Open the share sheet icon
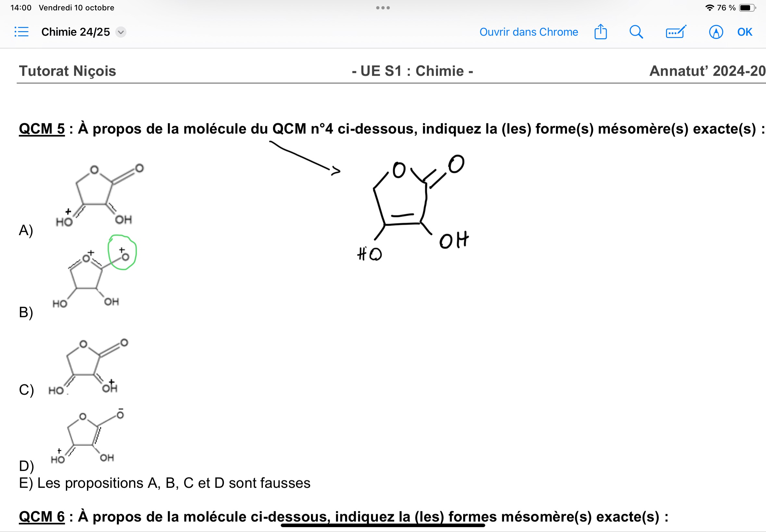 [600, 32]
